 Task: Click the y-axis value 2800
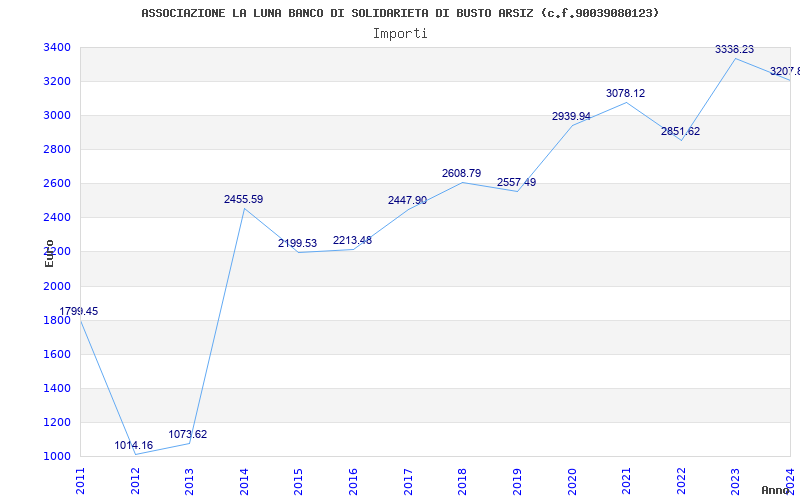coord(57,149)
